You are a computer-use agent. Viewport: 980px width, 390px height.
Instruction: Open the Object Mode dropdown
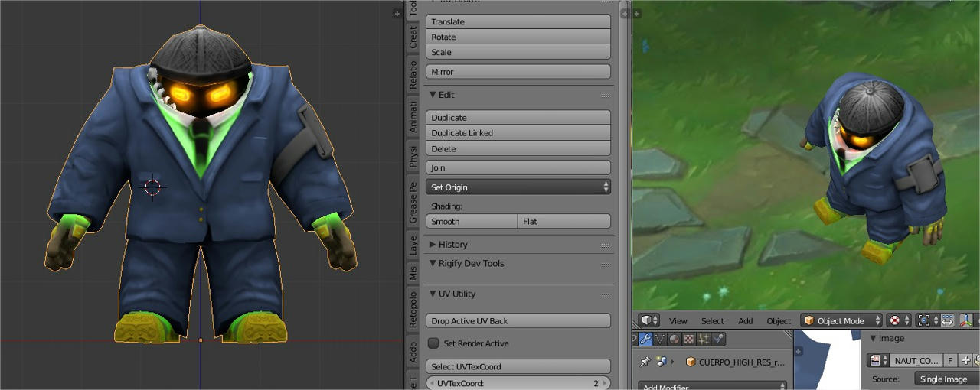point(841,320)
